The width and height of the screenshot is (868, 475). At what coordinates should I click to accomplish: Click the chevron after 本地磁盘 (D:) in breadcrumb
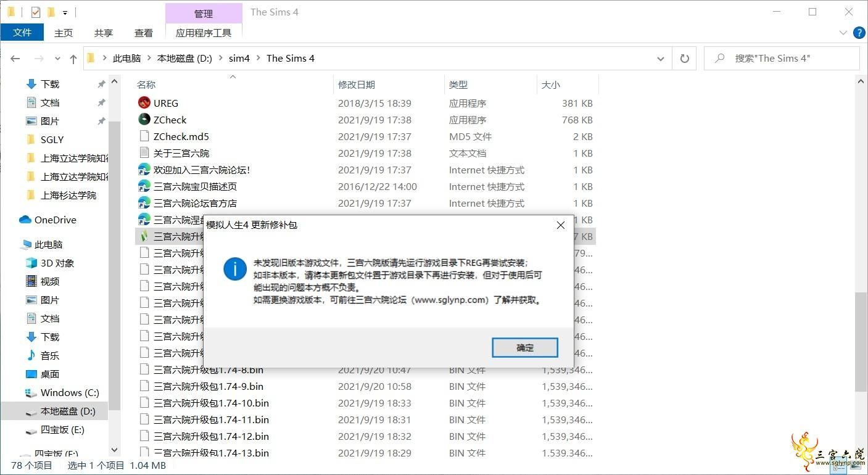tap(220, 59)
